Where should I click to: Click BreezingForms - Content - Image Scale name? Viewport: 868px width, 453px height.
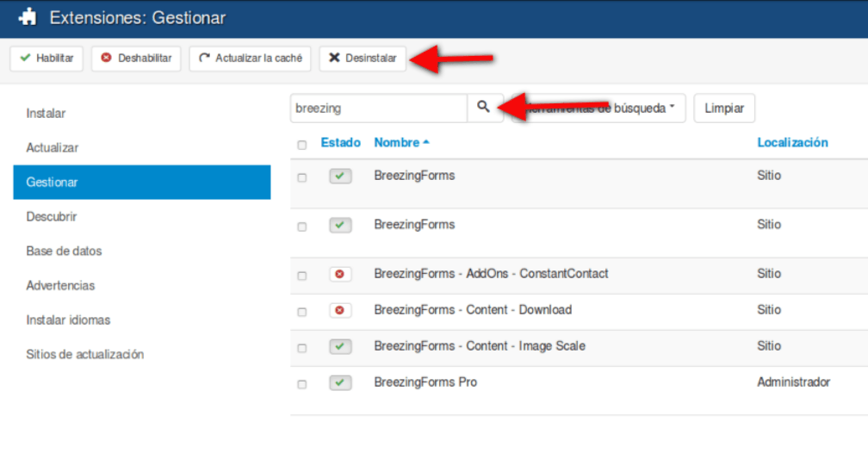480,346
